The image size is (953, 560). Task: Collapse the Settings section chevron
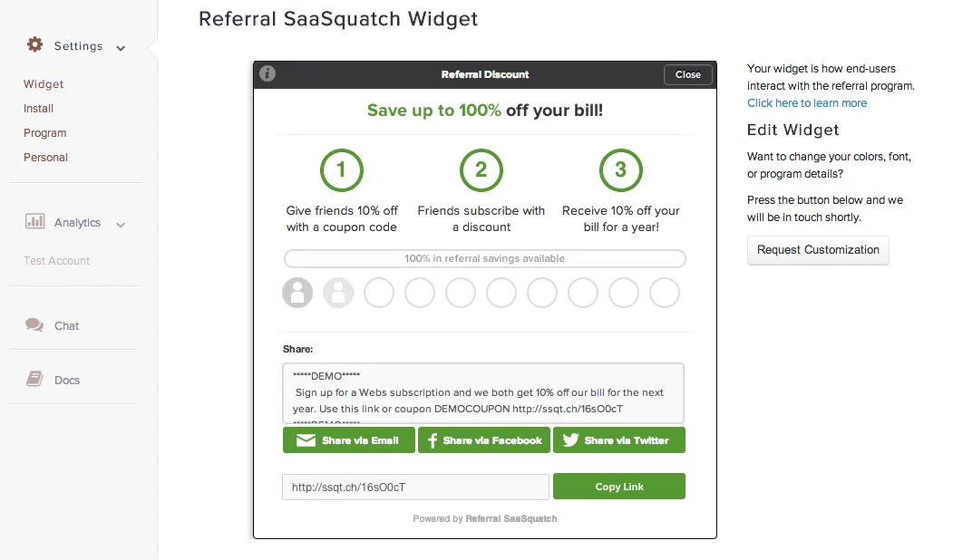pyautogui.click(x=121, y=48)
